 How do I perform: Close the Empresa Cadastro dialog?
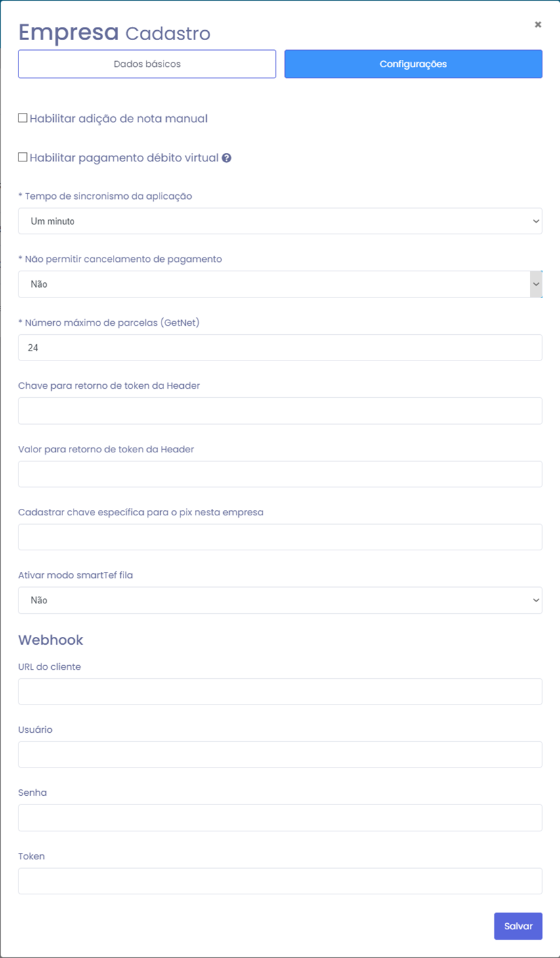tap(538, 24)
